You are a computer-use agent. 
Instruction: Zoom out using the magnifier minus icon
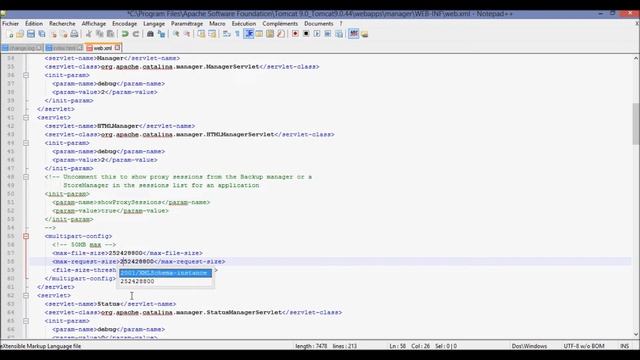tap(187, 34)
